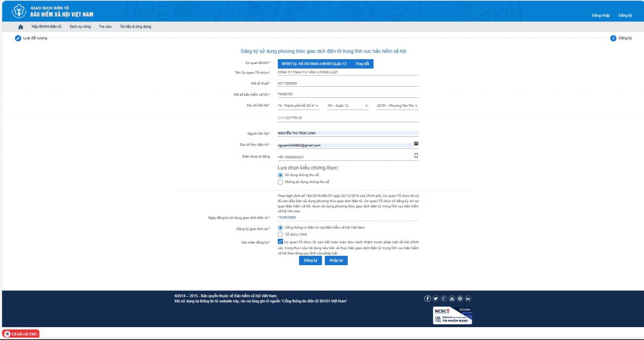The image size is (644, 340).
Task: Choose the 'Tổ chức I-VAN' radio option
Action: click(281, 234)
